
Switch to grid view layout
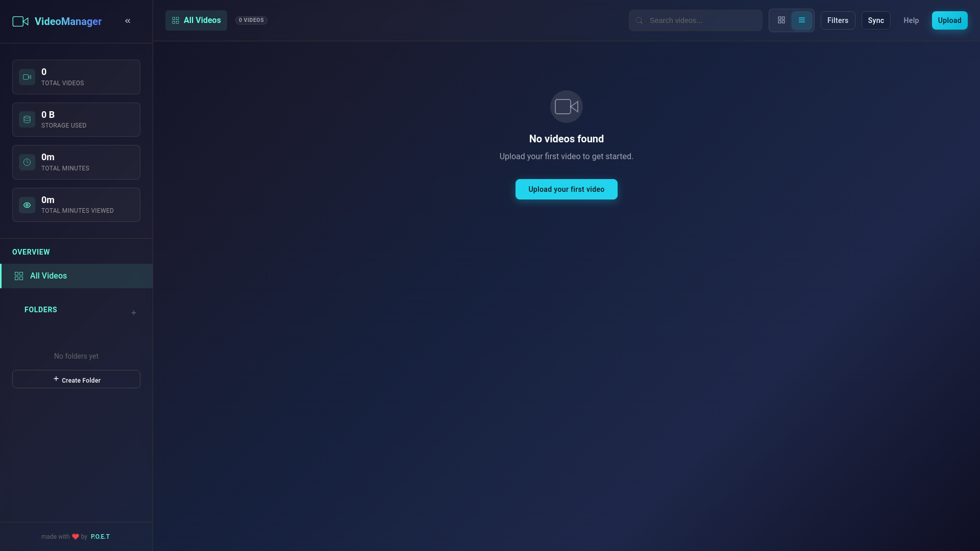pos(781,20)
